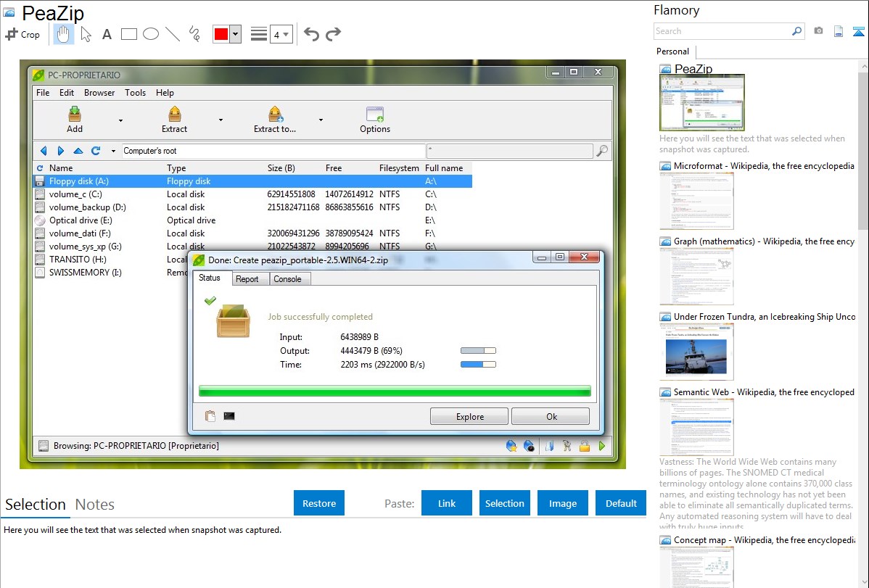Pick the straight line drawing tool
Viewport: 869px width, 588px height.
click(x=173, y=34)
